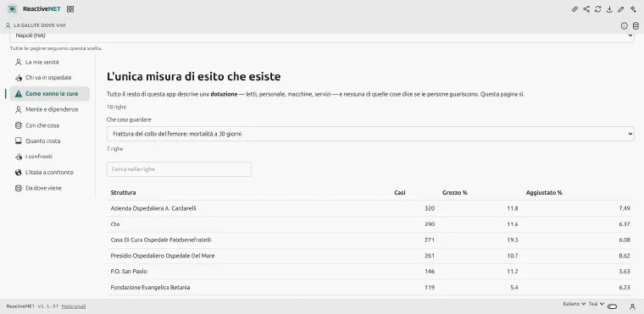This screenshot has width=644, height=314.
Task: Click the ReactiveNET logo icon
Action: 12,9
